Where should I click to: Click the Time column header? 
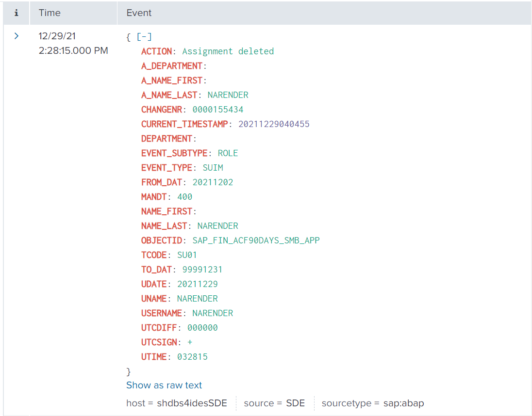(50, 13)
